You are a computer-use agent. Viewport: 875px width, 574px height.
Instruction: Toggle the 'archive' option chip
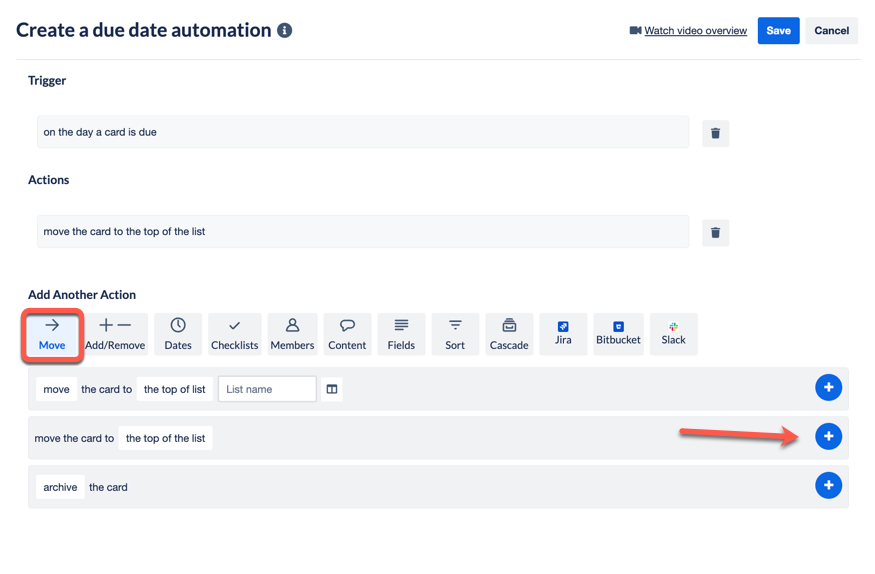pyautogui.click(x=60, y=487)
